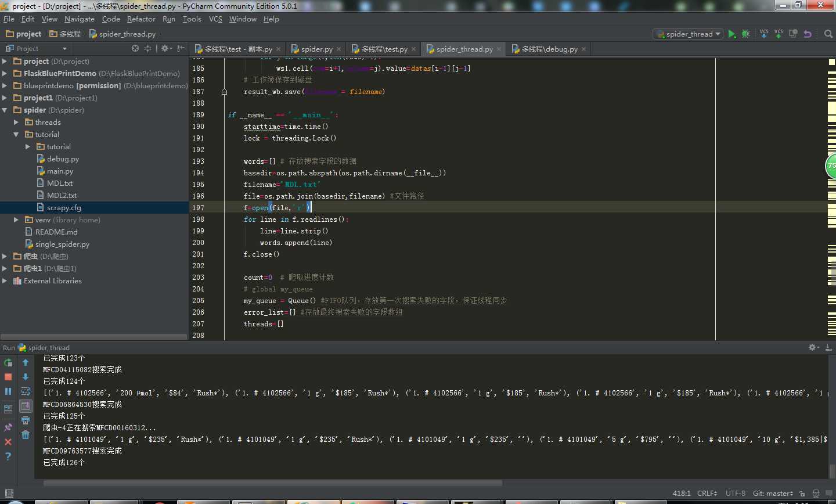This screenshot has height=504, width=836.
Task: Change CRLF line separator in status bar
Action: point(707,494)
